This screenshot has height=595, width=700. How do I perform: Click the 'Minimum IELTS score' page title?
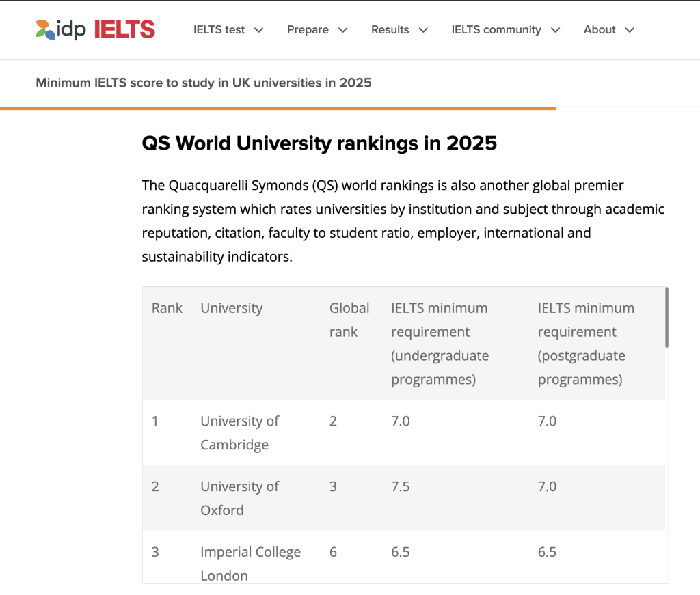(203, 83)
